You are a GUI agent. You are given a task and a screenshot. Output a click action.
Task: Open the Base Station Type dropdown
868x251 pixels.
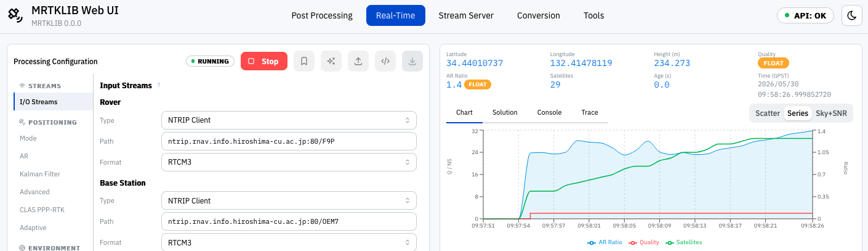[289, 200]
